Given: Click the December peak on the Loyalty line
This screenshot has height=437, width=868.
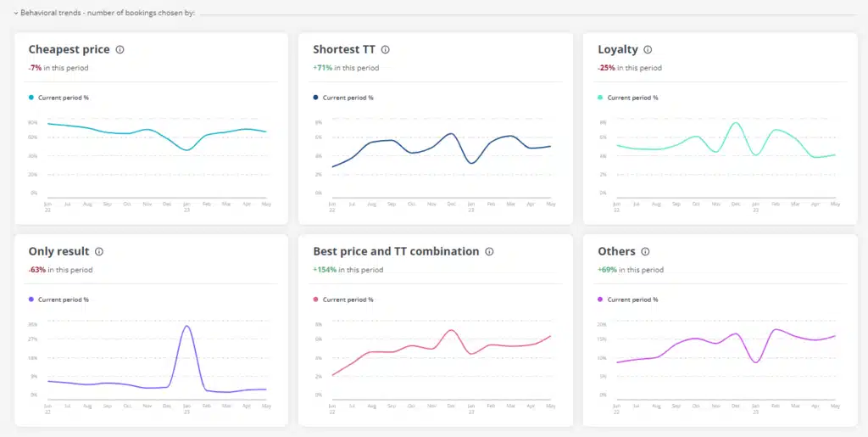Looking at the screenshot, I should 736,123.
